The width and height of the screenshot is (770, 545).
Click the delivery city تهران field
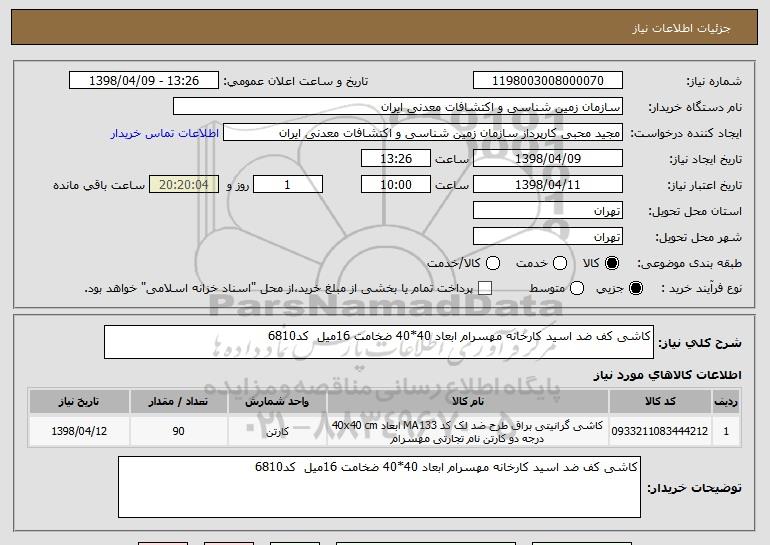[x=548, y=237]
